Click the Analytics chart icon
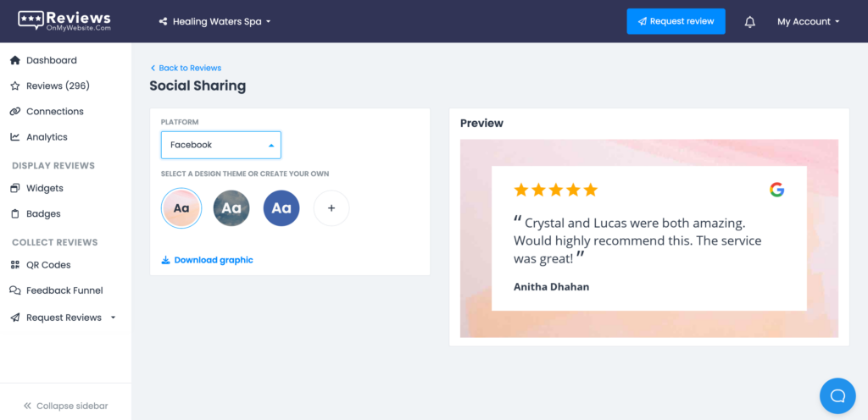The height and width of the screenshot is (420, 868). [x=15, y=137]
